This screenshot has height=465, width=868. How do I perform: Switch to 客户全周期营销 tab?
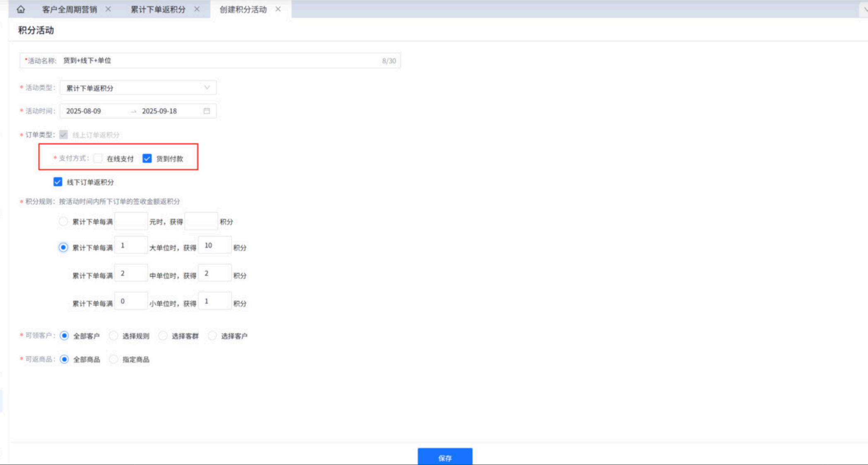[x=69, y=9]
